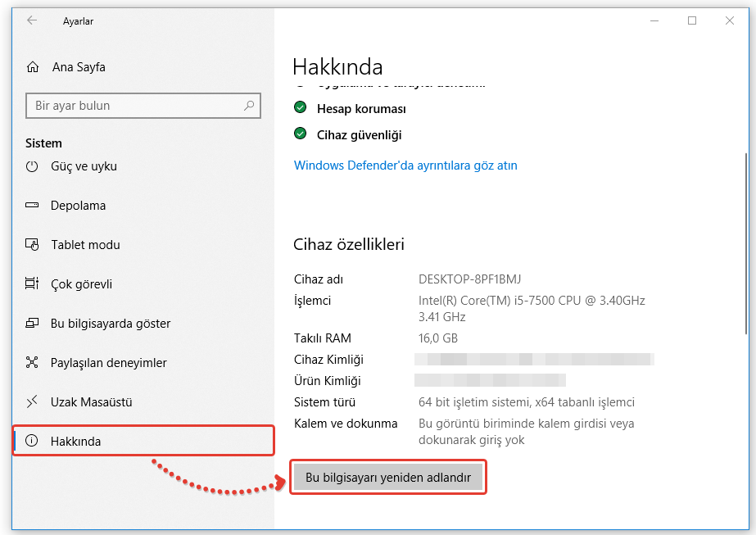The image size is (756, 535).
Task: Click the Çok görevli multitasking icon
Action: coord(33,284)
